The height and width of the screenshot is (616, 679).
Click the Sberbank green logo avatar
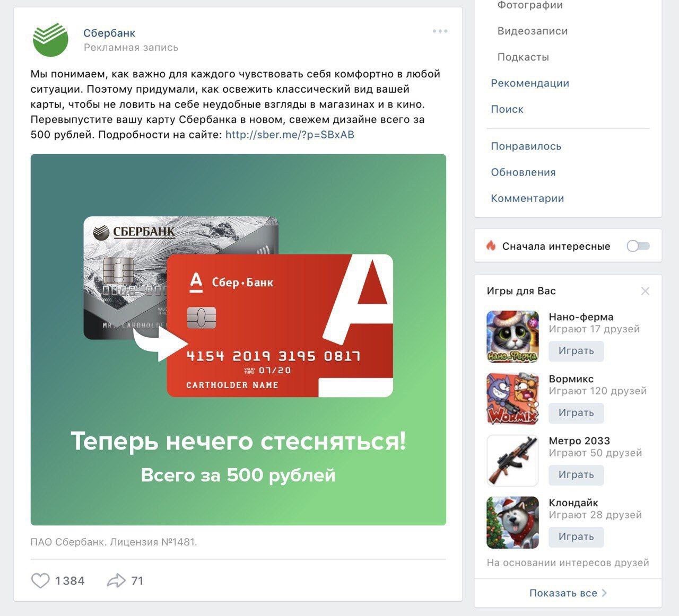50,39
